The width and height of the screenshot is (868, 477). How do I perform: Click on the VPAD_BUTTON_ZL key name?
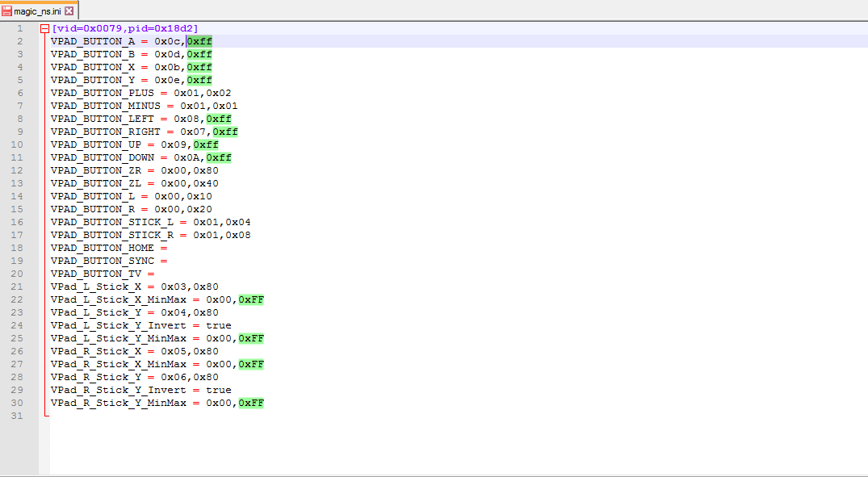96,183
